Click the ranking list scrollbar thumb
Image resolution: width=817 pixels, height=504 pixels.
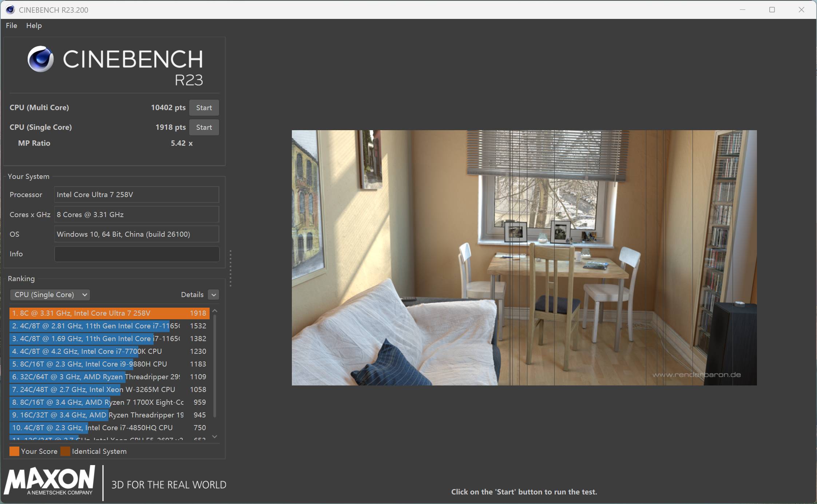click(x=215, y=366)
